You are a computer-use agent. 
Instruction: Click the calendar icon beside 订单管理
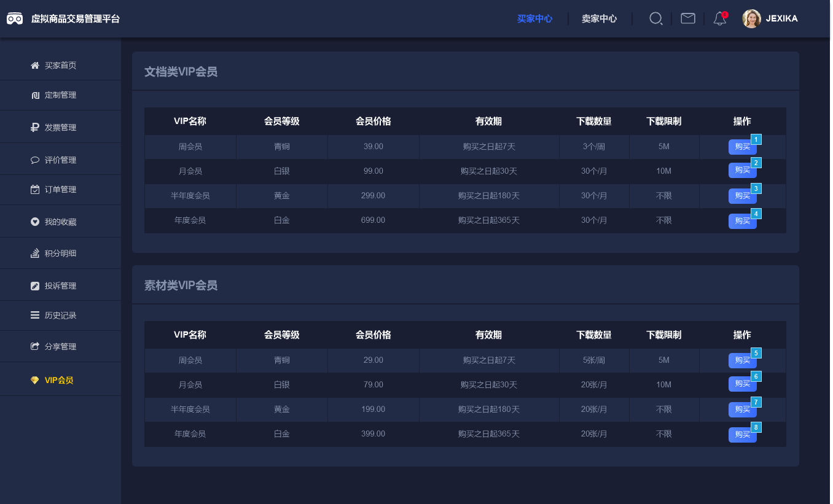pos(35,189)
